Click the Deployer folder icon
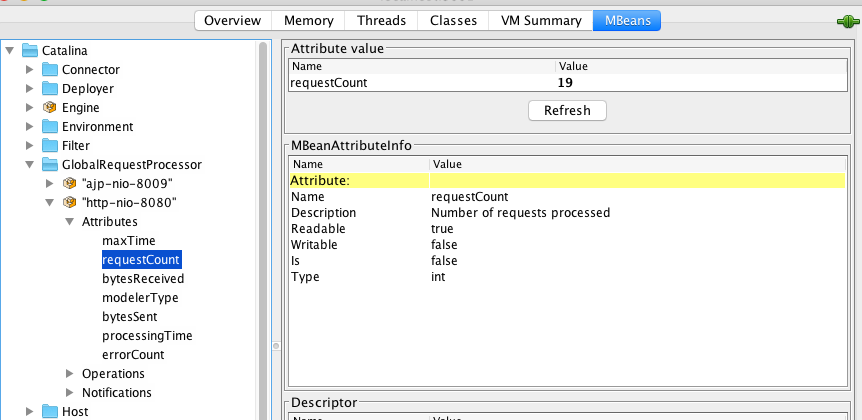 [50, 89]
